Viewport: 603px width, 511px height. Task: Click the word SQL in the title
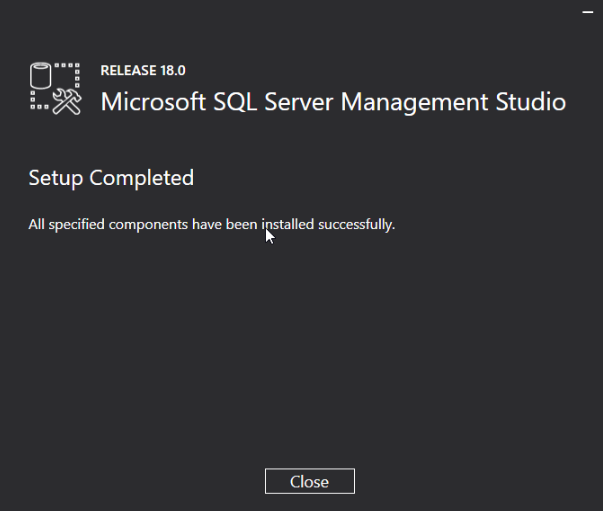pos(235,102)
